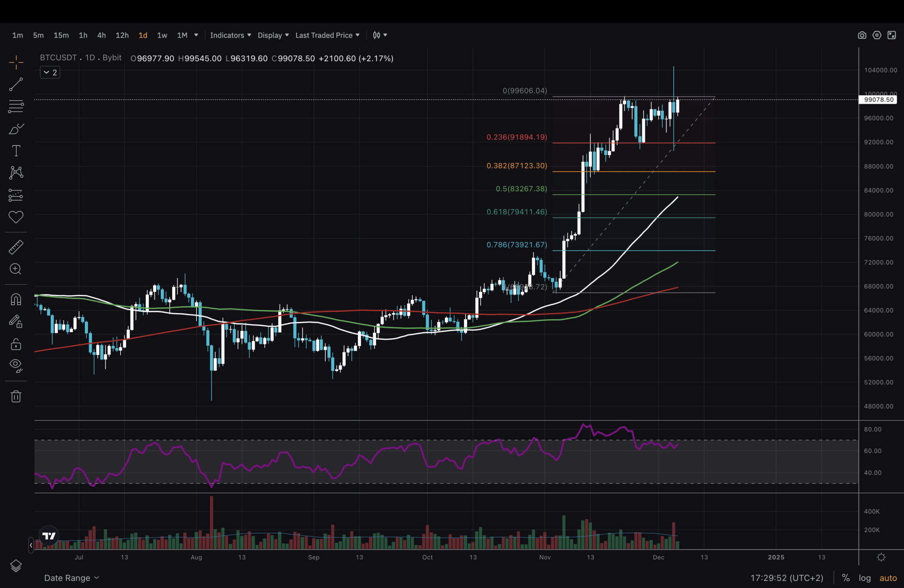Select the 0.382(87123.30) Fibonacci level label

pos(517,166)
